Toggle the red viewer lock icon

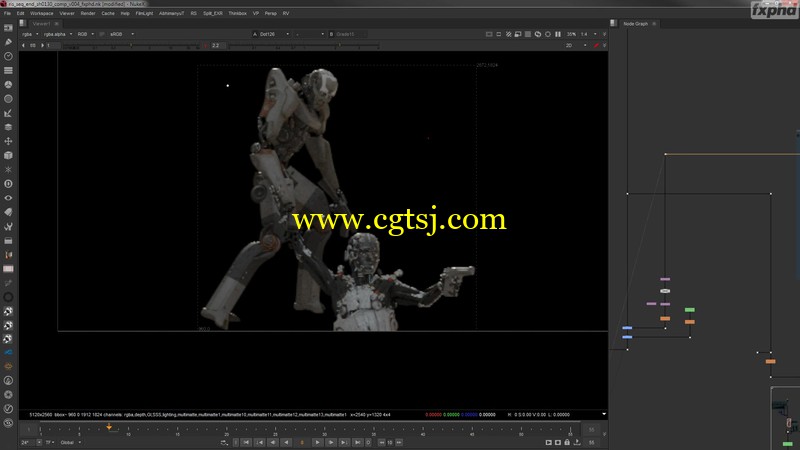tap(596, 45)
